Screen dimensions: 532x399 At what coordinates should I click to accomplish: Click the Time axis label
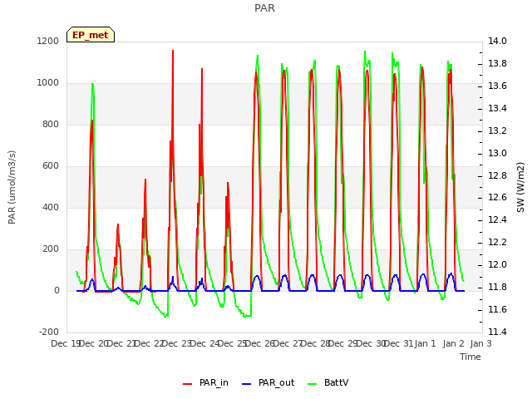(470, 357)
